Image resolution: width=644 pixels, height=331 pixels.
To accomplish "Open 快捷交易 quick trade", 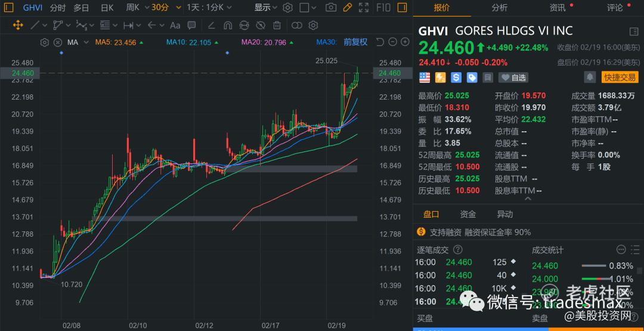I will tap(621, 77).
